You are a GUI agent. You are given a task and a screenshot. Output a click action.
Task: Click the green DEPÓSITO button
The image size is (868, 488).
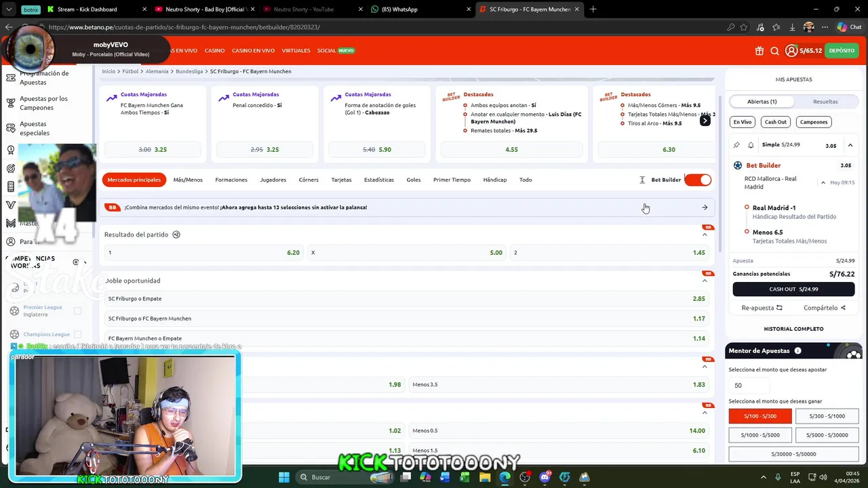coord(842,51)
